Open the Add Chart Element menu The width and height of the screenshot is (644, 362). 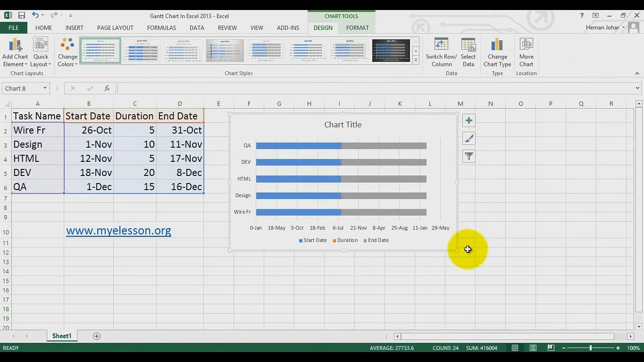click(15, 52)
